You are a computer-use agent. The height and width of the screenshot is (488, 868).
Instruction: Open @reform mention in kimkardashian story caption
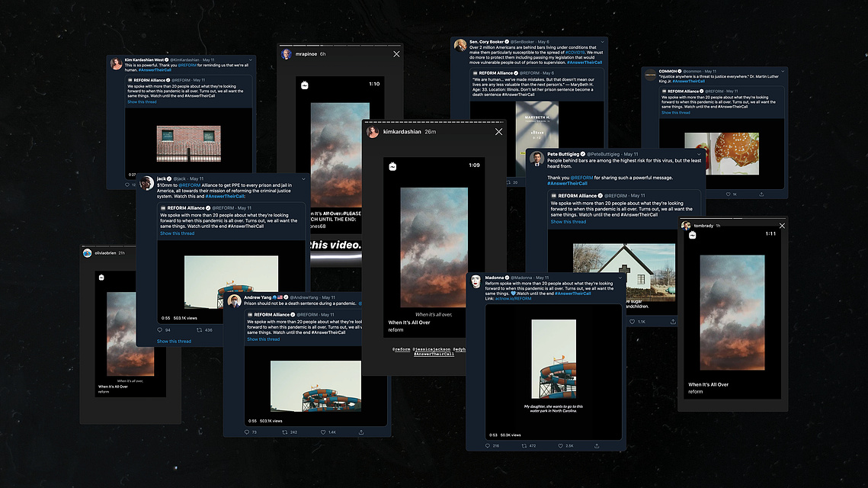coord(402,349)
